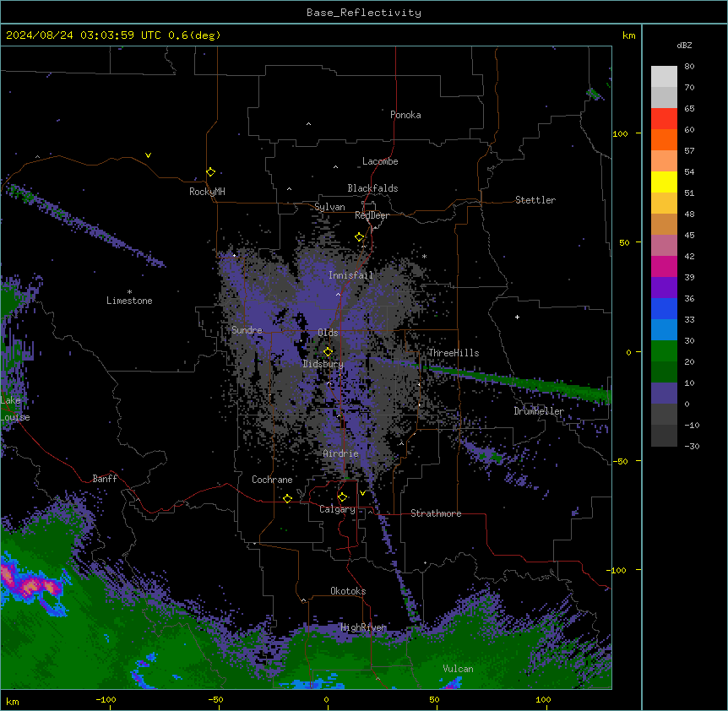This screenshot has height=711, width=728.
Task: Click the ThreeHills city label
Action: pos(454,353)
